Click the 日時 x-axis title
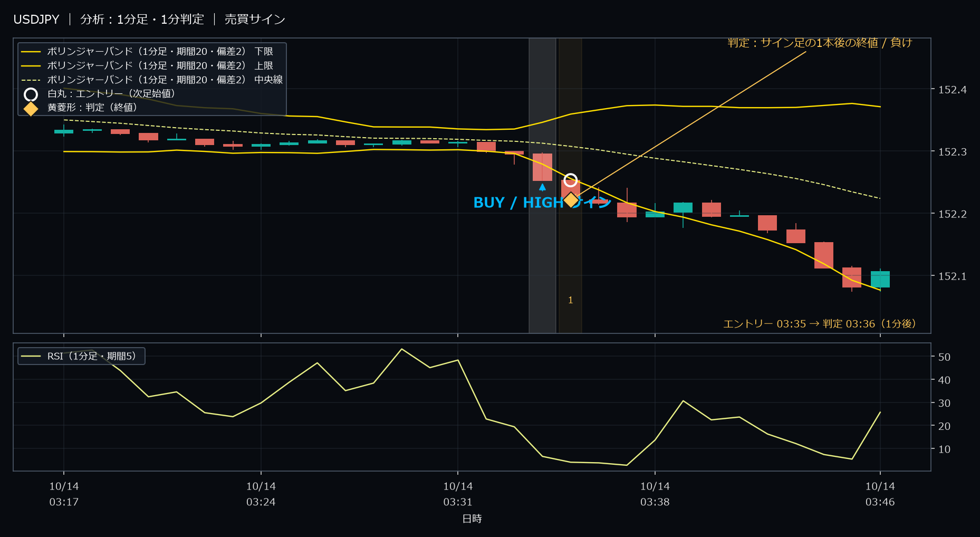 472,519
